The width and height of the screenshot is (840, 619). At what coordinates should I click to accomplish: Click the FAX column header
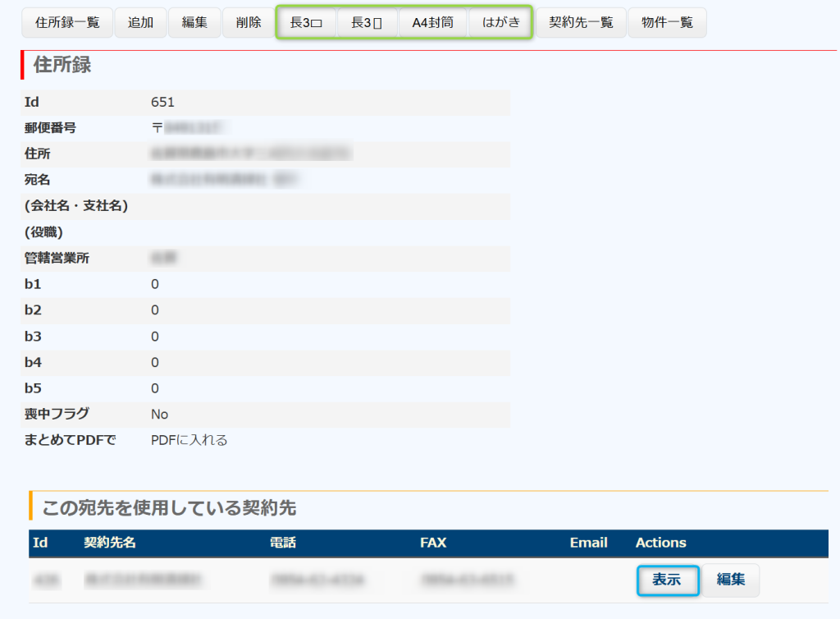point(432,543)
